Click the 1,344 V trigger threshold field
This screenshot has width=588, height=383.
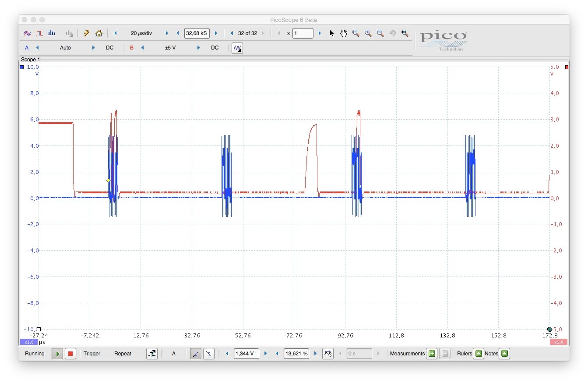(x=246, y=354)
